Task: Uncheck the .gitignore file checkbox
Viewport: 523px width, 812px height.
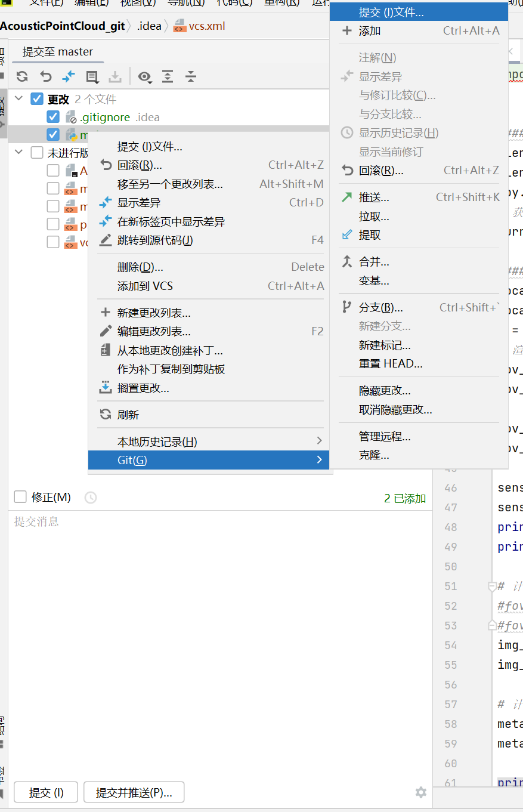Action: click(53, 116)
